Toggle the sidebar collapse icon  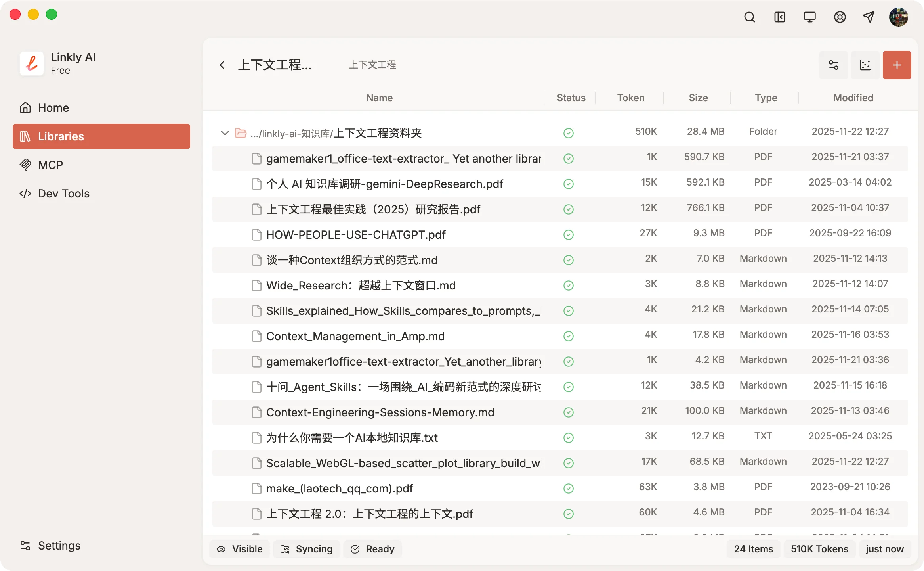(x=779, y=17)
